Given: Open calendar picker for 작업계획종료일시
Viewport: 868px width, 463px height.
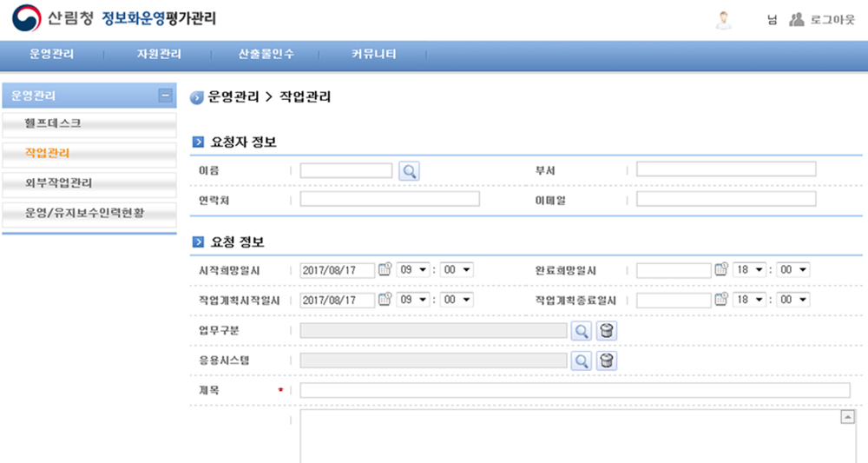Looking at the screenshot, I should tap(720, 300).
